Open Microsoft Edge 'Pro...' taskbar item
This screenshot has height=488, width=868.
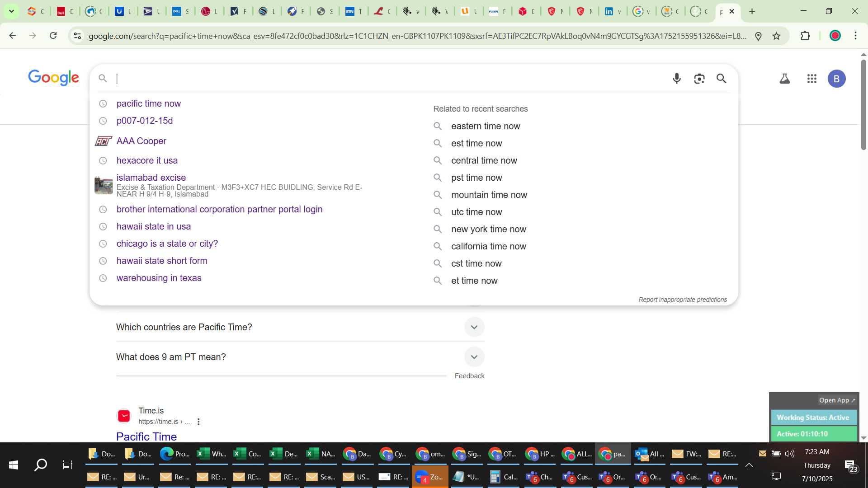click(175, 454)
